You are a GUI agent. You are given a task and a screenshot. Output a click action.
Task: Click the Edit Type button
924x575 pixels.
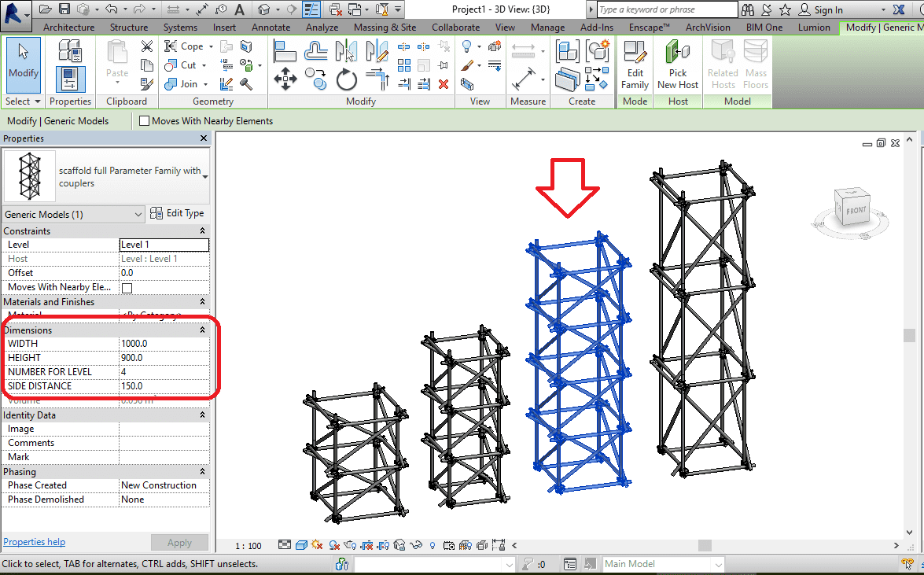click(178, 213)
